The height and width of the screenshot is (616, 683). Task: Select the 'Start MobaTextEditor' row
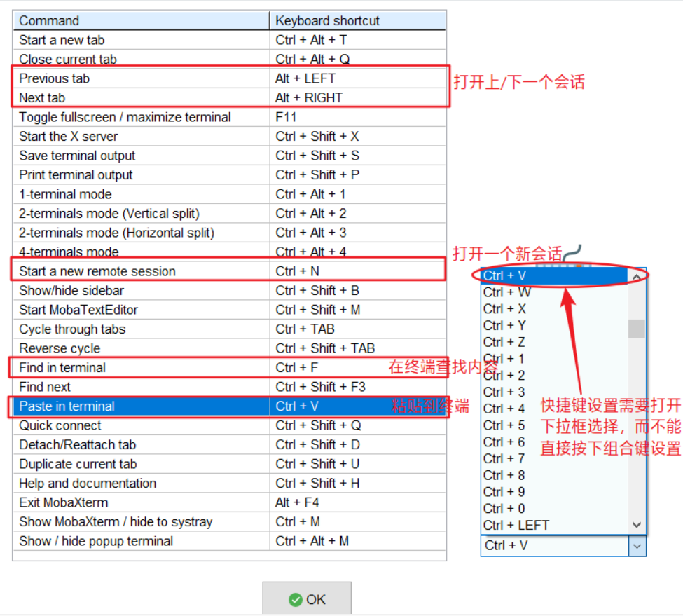pyautogui.click(x=230, y=310)
